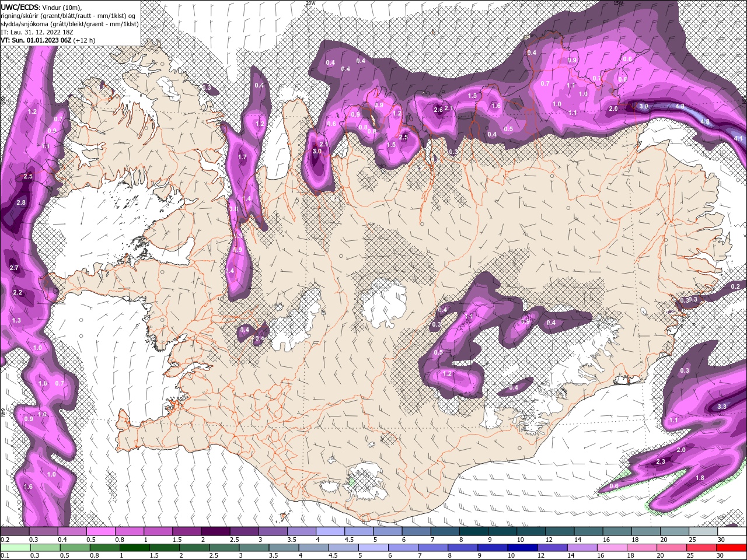Pick the pale lavender 4–4.5 swatch, upper legend
Viewport: 747px width, 560px height.
330,531
